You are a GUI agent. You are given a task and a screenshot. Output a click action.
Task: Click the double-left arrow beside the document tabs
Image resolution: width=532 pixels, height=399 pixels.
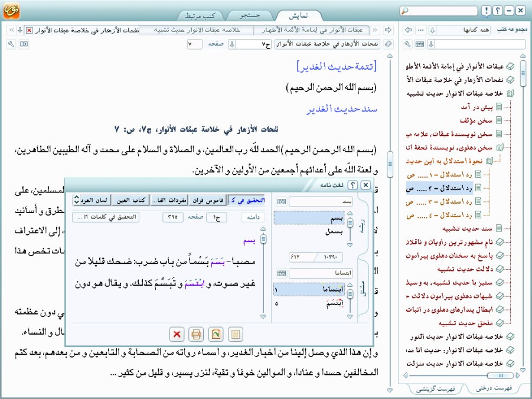point(12,30)
